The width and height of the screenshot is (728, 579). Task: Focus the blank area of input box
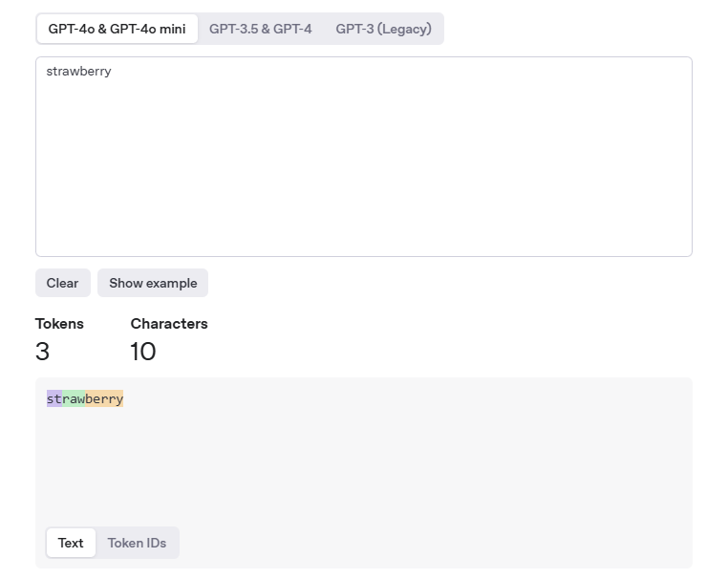pyautogui.click(x=364, y=167)
